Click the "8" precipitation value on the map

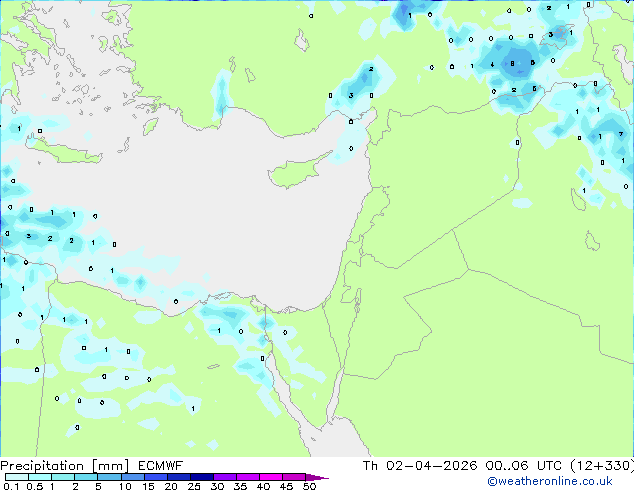(512, 63)
